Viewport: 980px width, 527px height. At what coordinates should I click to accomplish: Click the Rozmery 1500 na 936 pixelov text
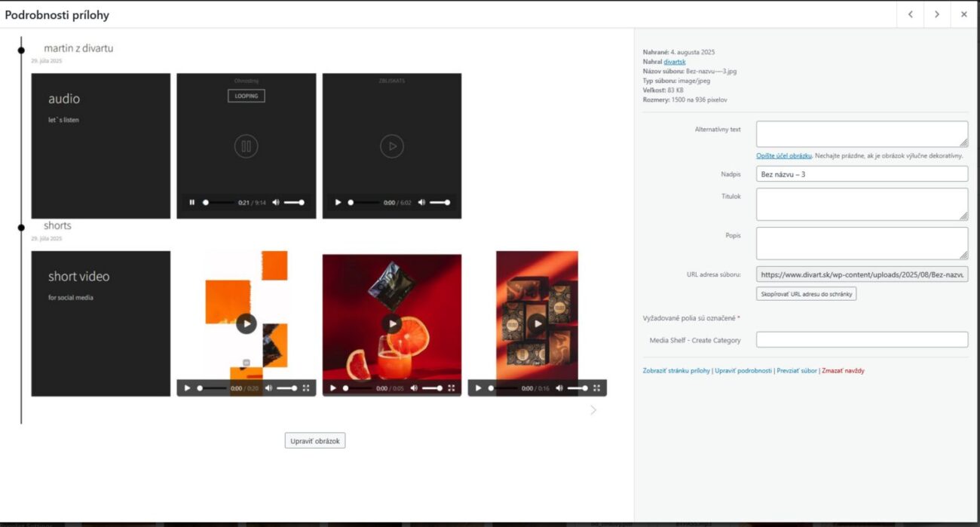[684, 100]
